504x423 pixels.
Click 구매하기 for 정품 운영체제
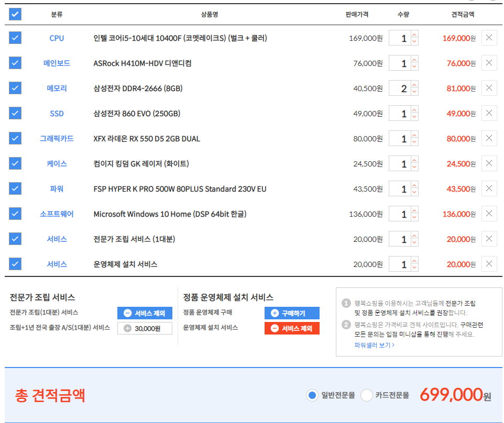coord(292,313)
